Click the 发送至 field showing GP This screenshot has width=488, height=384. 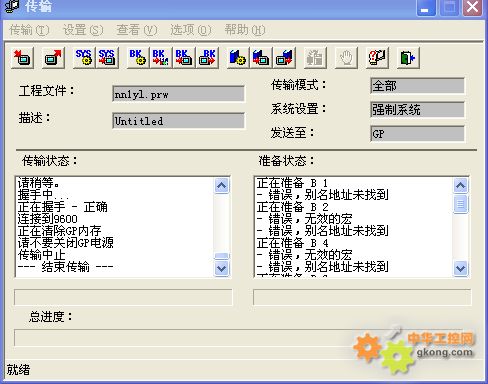(x=417, y=134)
